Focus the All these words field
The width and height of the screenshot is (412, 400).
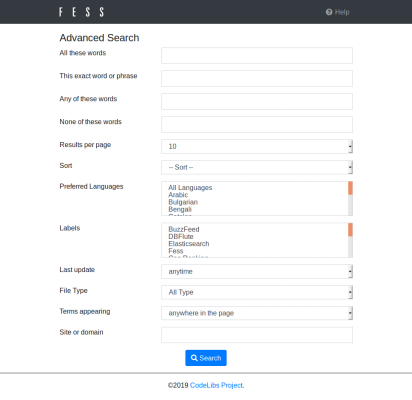coord(257,55)
